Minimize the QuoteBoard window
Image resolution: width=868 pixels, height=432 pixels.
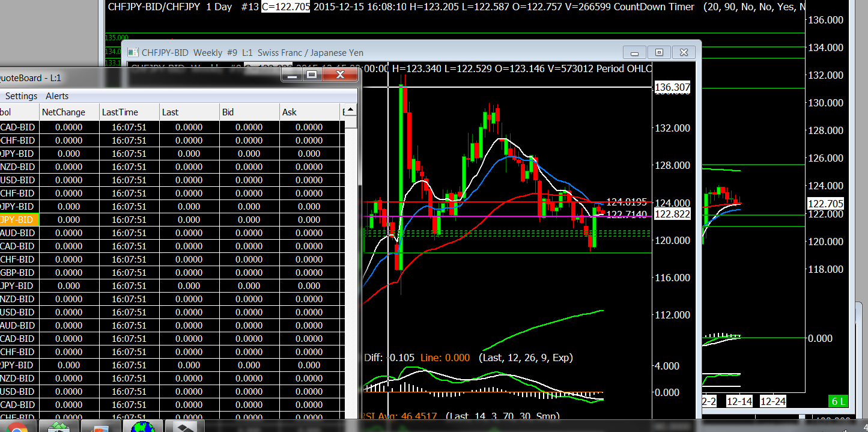click(293, 75)
